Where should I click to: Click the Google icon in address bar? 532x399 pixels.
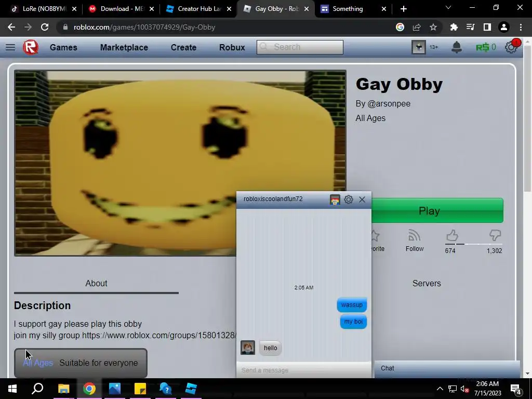[x=400, y=27]
